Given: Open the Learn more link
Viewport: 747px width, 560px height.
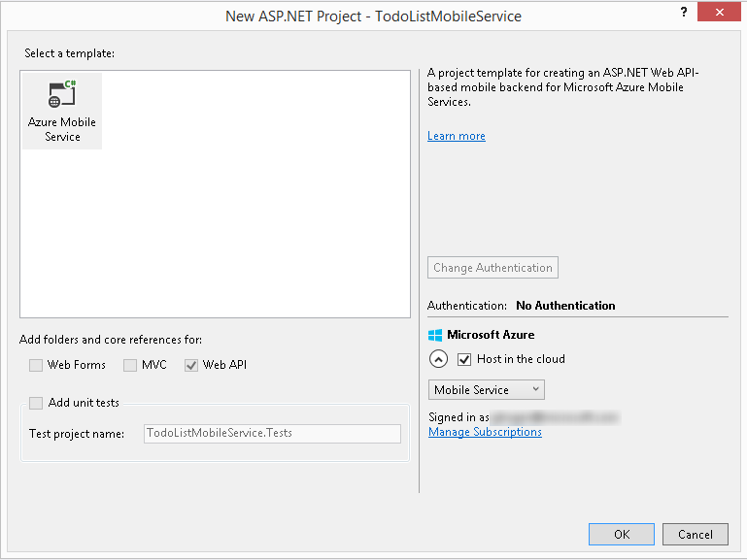Looking at the screenshot, I should 457,136.
